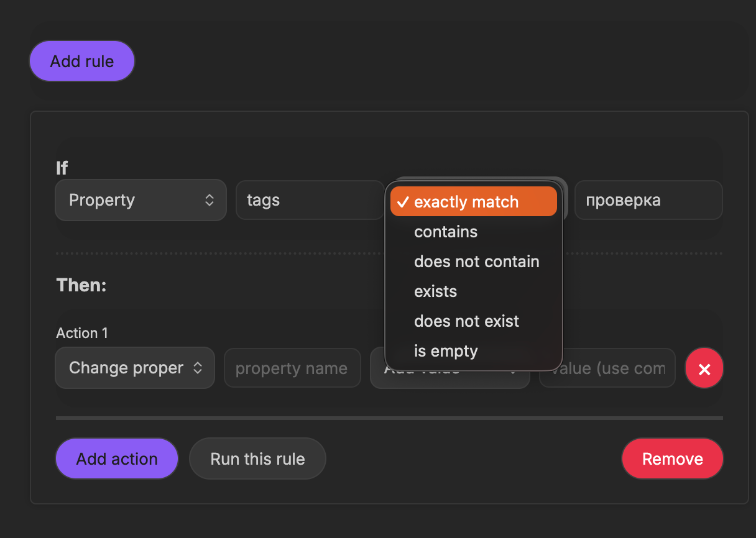The image size is (756, 538).
Task: Click the Add action button
Action: pyautogui.click(x=117, y=458)
